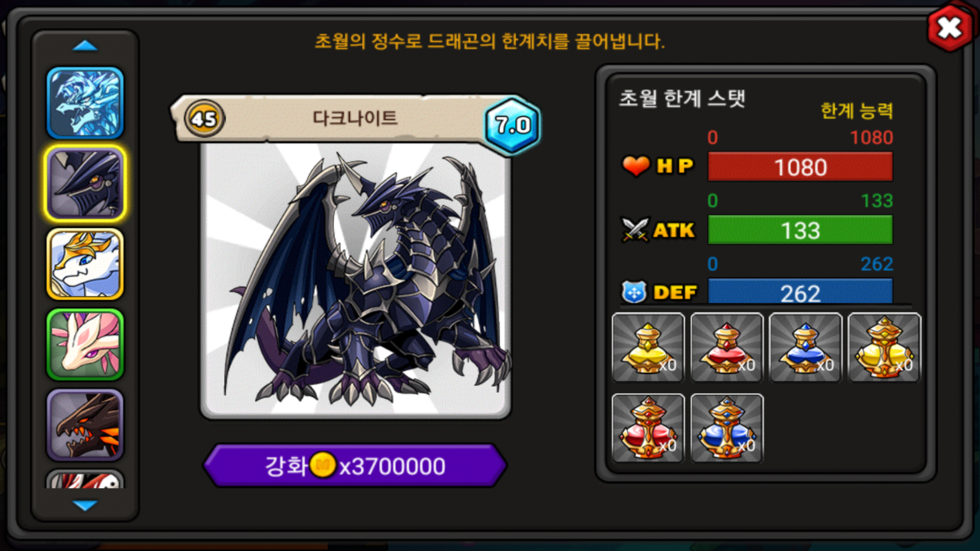The image size is (980, 551).
Task: Choose the highlighted Dark Knight dragon thumbnail
Action: 85,184
